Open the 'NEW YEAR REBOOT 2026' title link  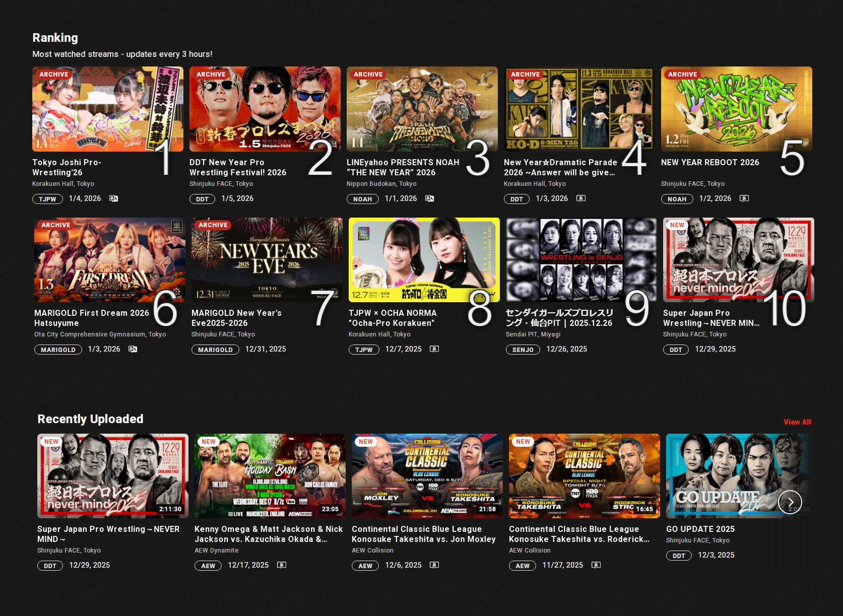click(x=710, y=162)
